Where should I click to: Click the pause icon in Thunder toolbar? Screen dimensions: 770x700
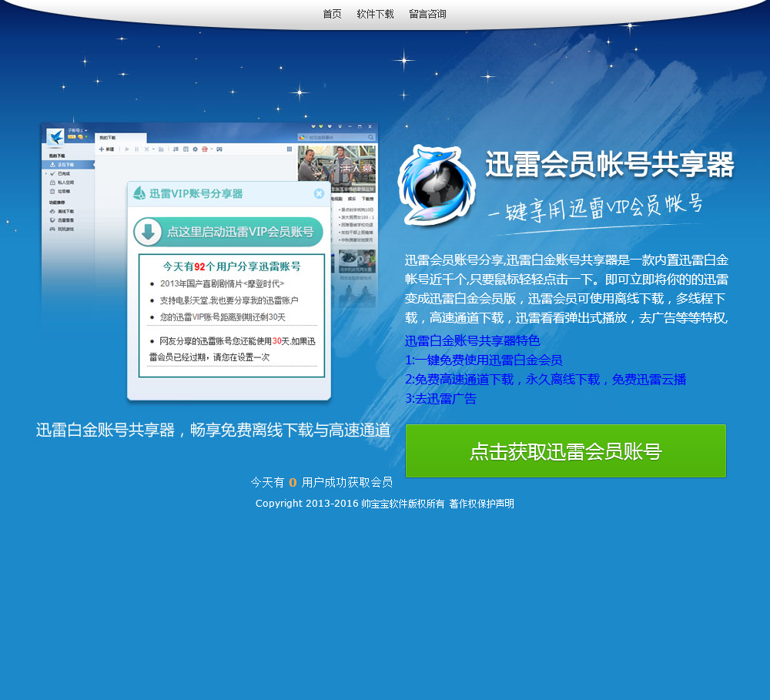tap(136, 149)
